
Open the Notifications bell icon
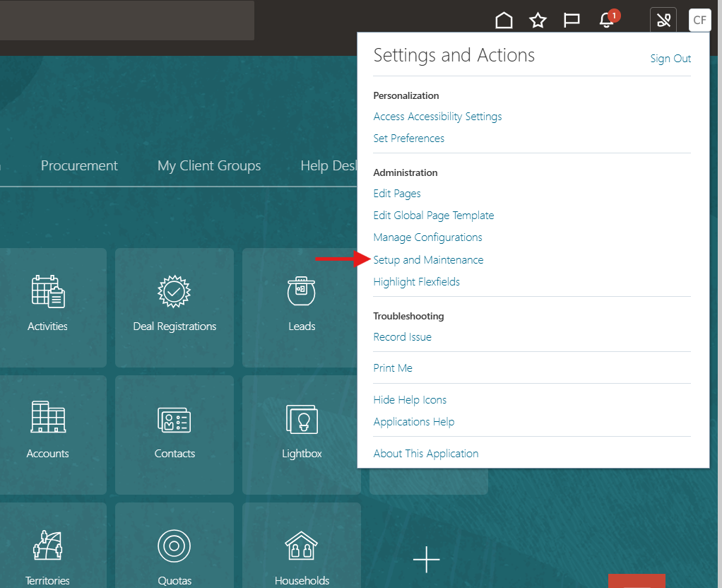(x=606, y=20)
